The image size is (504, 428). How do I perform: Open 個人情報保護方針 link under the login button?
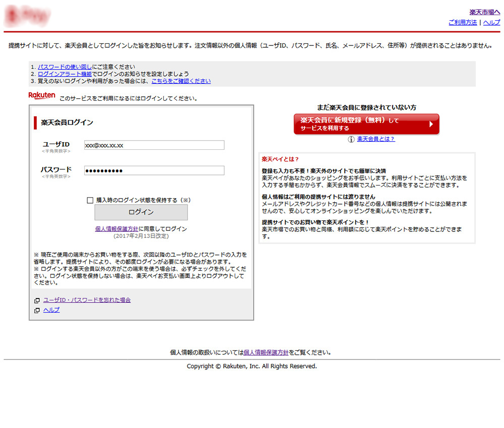pyautogui.click(x=116, y=229)
